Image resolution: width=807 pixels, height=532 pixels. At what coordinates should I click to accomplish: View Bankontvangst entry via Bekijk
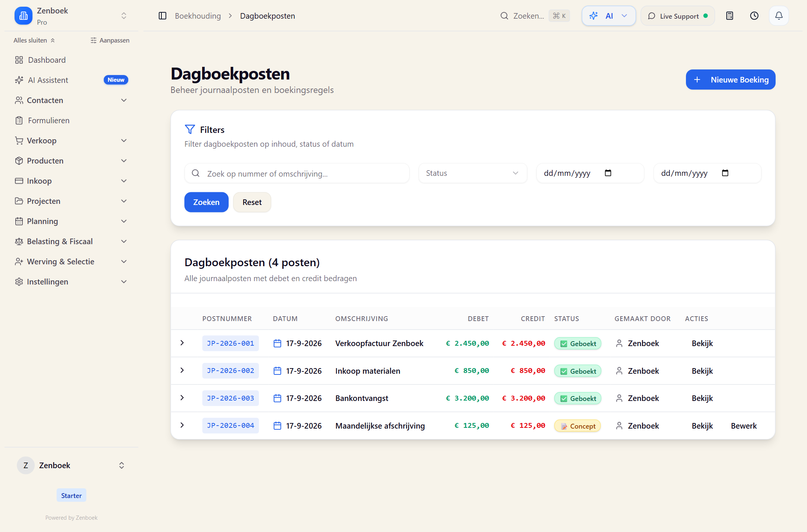tap(702, 398)
